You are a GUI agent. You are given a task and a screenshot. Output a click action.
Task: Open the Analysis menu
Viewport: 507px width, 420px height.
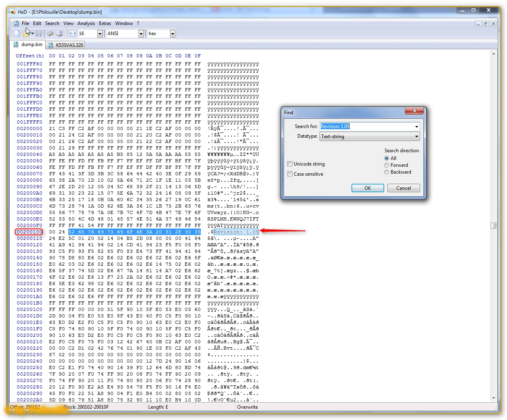[x=86, y=23]
